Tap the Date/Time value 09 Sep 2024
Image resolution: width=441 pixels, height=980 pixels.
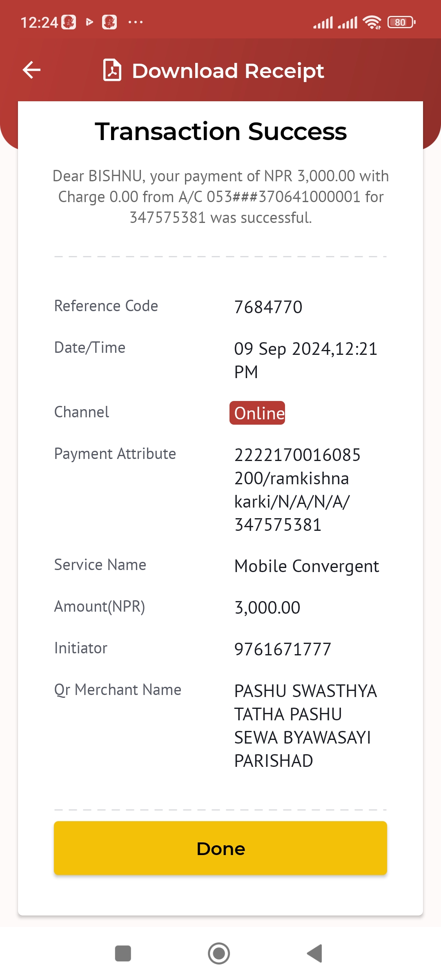pyautogui.click(x=306, y=360)
